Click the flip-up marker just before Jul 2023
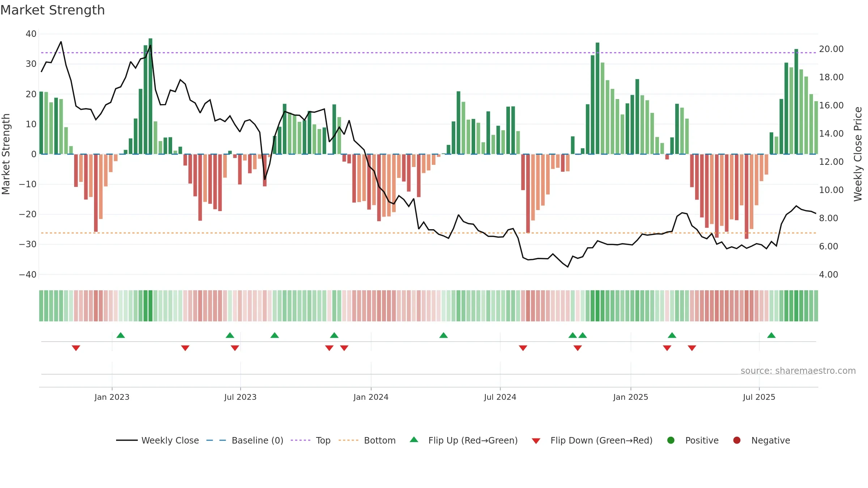Viewport: 868px width, 488px height. coord(230,335)
